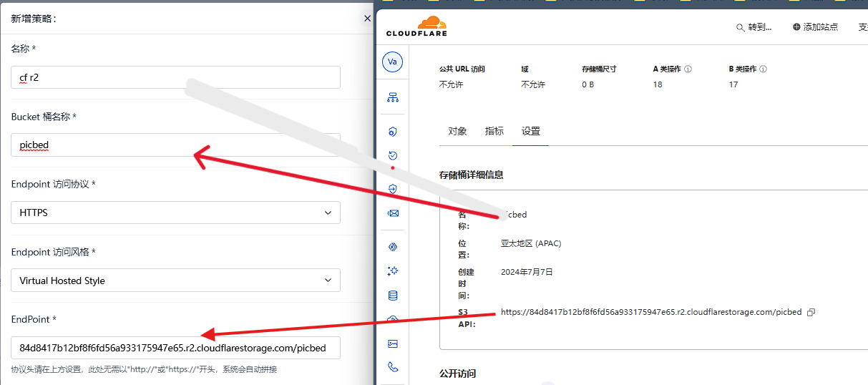
Task: Open the shield security icon in Cloudflare sidebar
Action: [392, 132]
